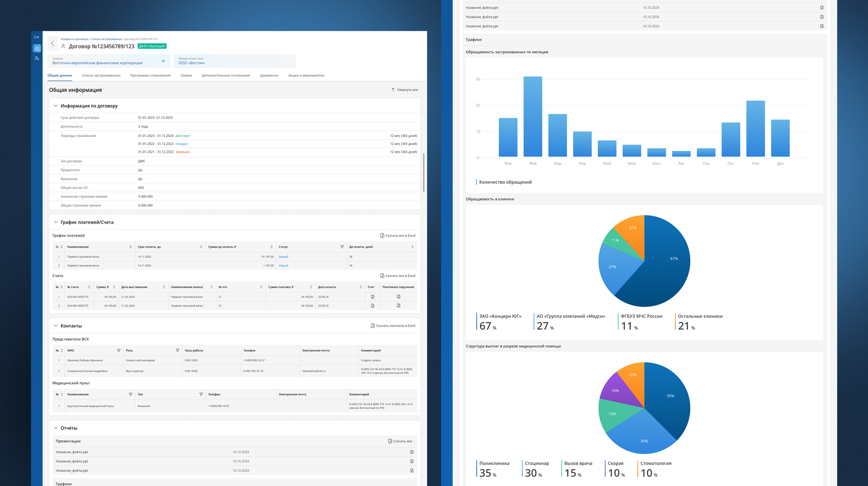Open holding card arrow for Восточно-европейская корпорация
The image size is (868, 486).
point(163,61)
